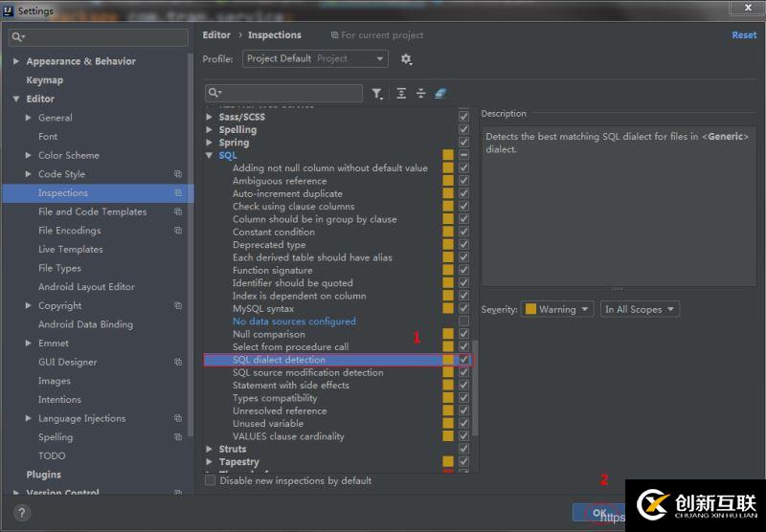
Task: Select SQL source modification detection inspection
Action: click(307, 372)
